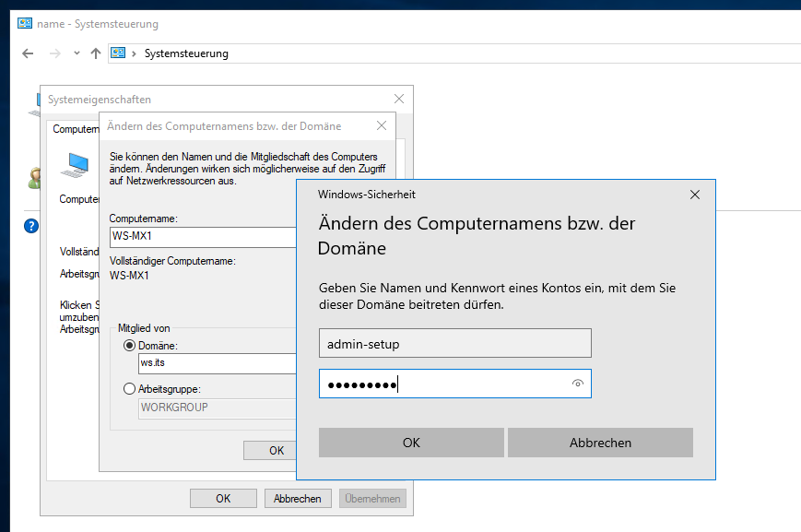This screenshot has height=532, width=801.
Task: Click the username field with admin-setup
Action: (x=455, y=343)
